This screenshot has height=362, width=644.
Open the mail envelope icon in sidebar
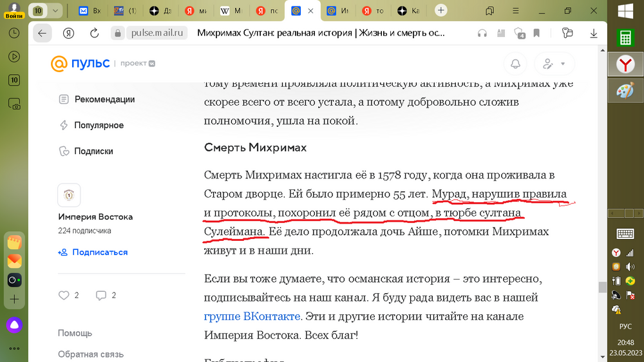coord(14,261)
